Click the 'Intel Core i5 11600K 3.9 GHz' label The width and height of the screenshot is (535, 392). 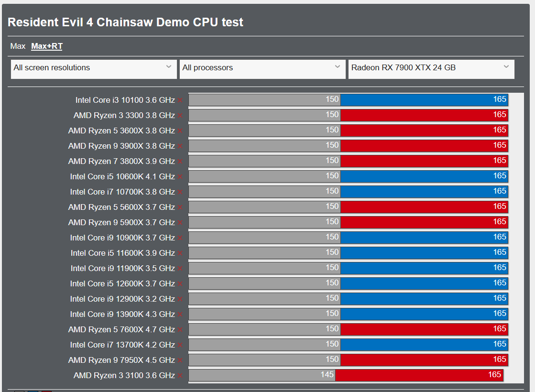(x=123, y=253)
